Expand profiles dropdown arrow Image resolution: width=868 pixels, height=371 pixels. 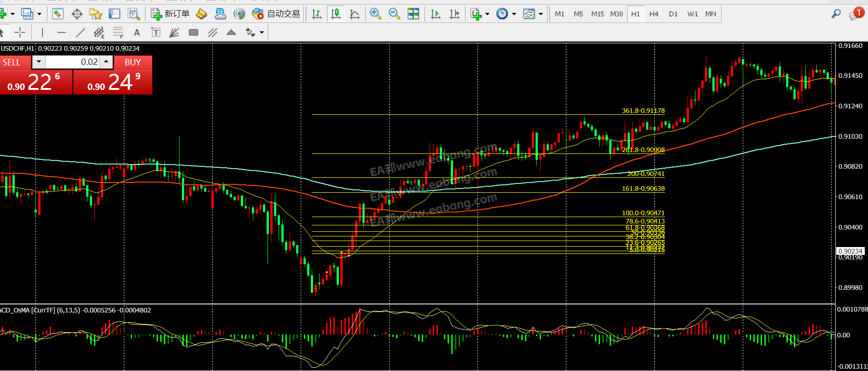tap(39, 14)
